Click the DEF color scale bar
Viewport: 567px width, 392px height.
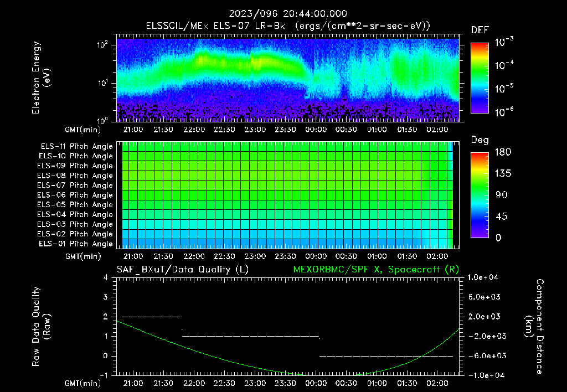(x=480, y=78)
